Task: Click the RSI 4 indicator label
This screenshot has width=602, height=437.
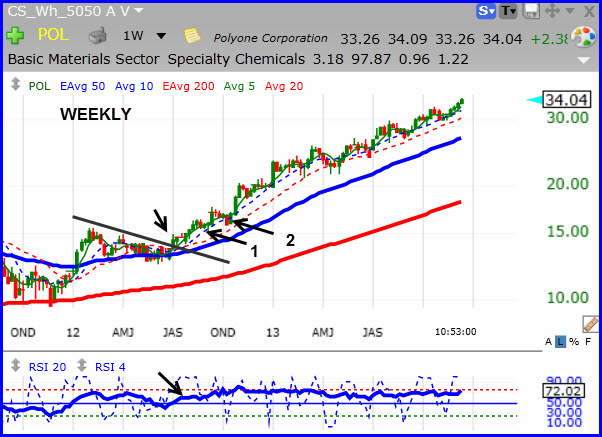Action: 110,367
